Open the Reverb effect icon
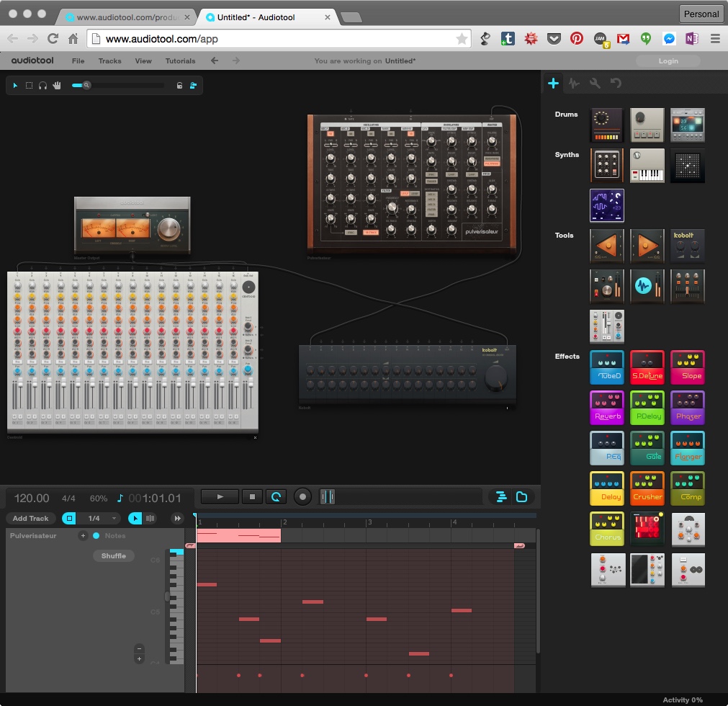This screenshot has height=706, width=728. click(607, 407)
